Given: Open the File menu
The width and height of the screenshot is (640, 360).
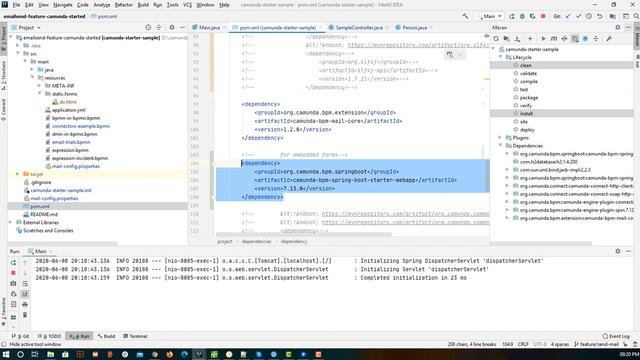Looking at the screenshot, I should click(16, 5).
